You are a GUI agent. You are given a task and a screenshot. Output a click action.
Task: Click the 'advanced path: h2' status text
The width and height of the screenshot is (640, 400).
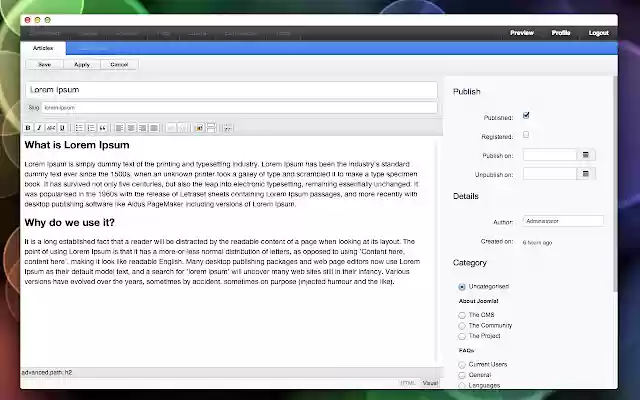point(47,372)
